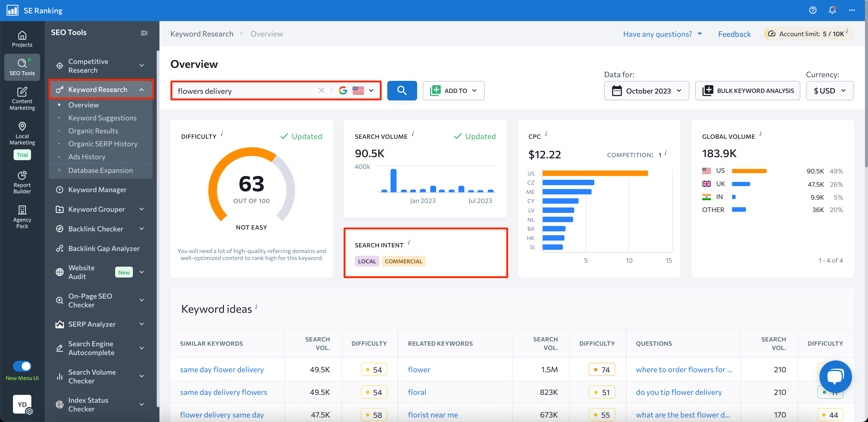
Task: Open Organic SERP History submenu item
Action: click(103, 144)
